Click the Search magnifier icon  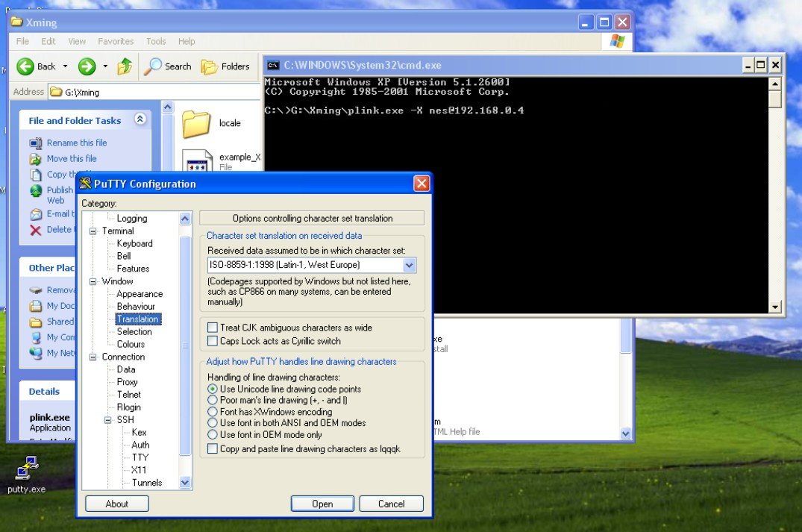point(152,66)
